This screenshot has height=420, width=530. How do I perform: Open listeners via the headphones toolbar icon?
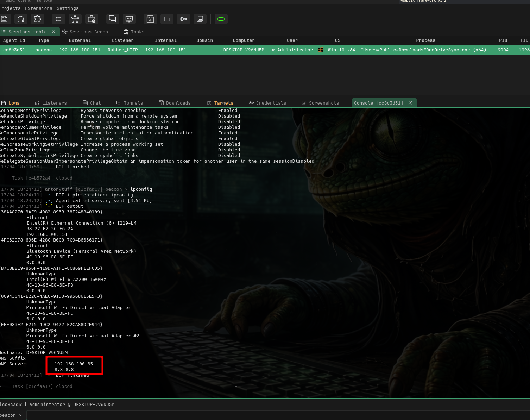pos(21,19)
